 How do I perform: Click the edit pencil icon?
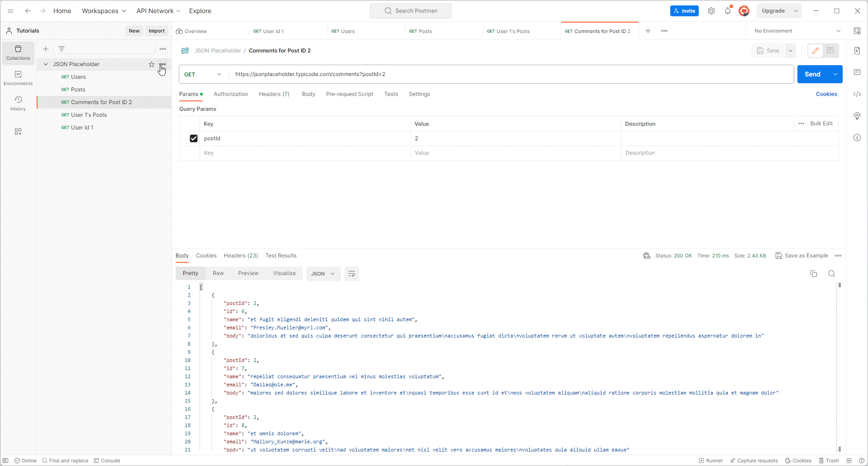click(816, 51)
